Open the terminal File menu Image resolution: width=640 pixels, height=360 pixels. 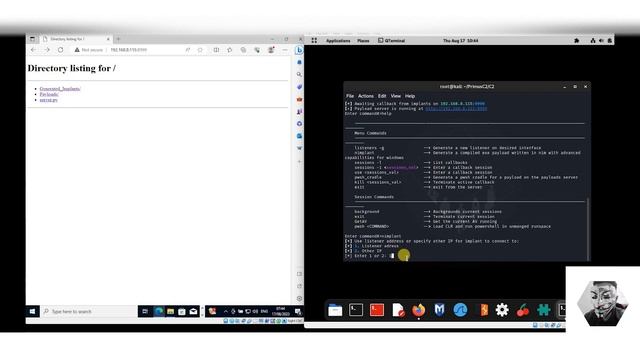pyautogui.click(x=350, y=96)
